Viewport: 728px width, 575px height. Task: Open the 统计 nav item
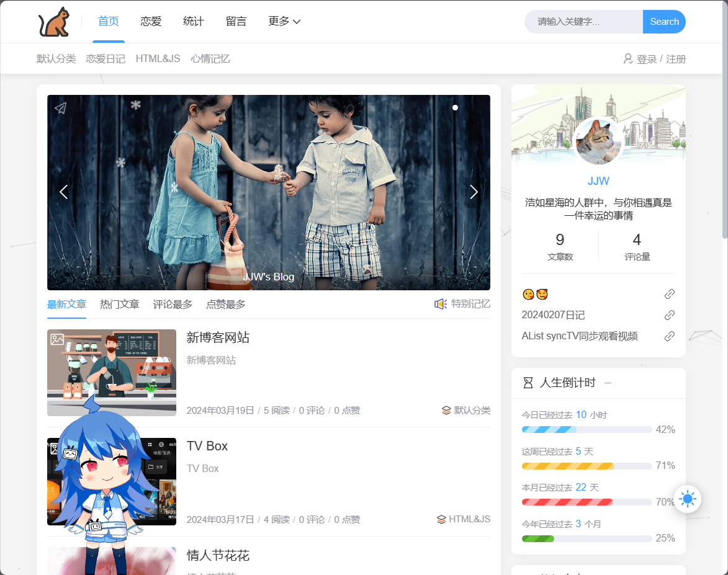click(x=194, y=21)
